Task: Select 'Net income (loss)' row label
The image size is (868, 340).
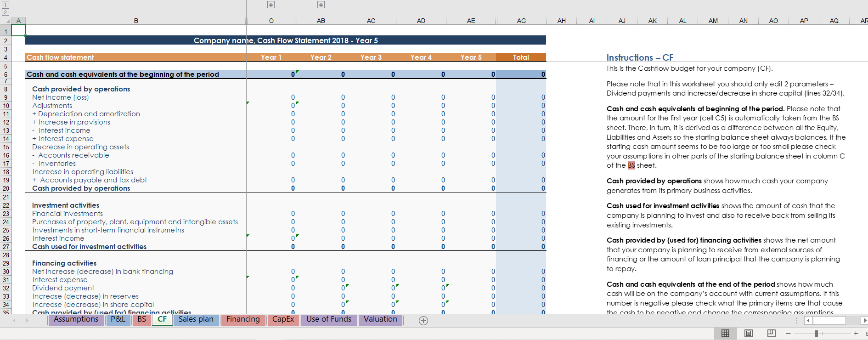Action: click(61, 97)
